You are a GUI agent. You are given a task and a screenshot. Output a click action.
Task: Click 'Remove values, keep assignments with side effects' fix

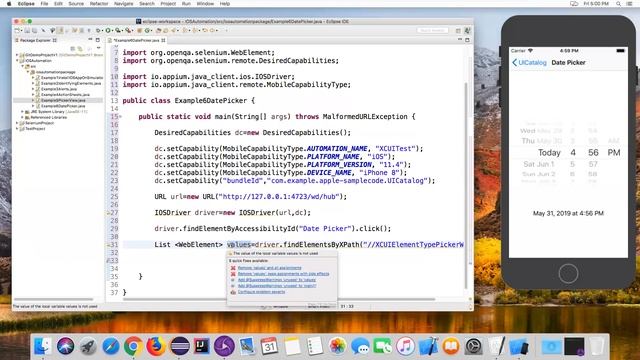point(283,274)
